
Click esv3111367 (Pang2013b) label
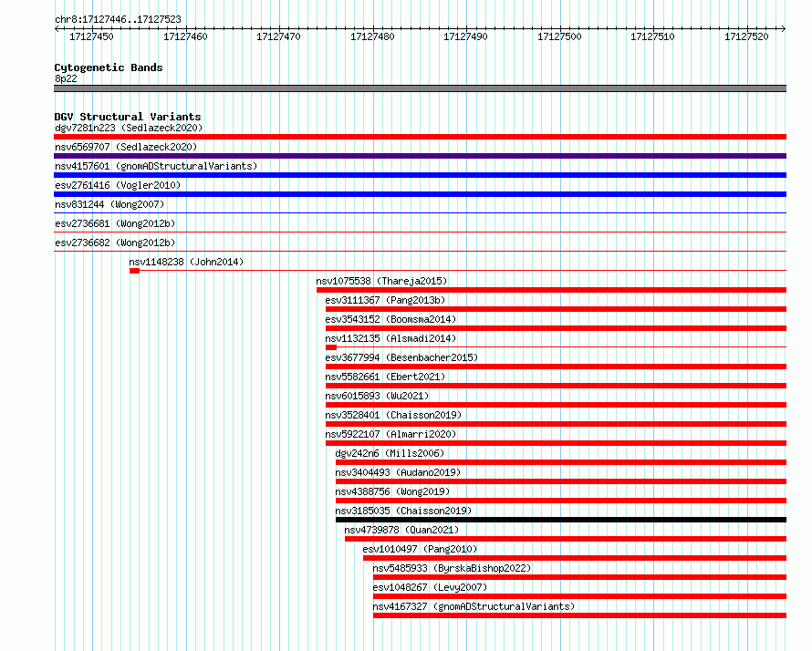point(385,300)
